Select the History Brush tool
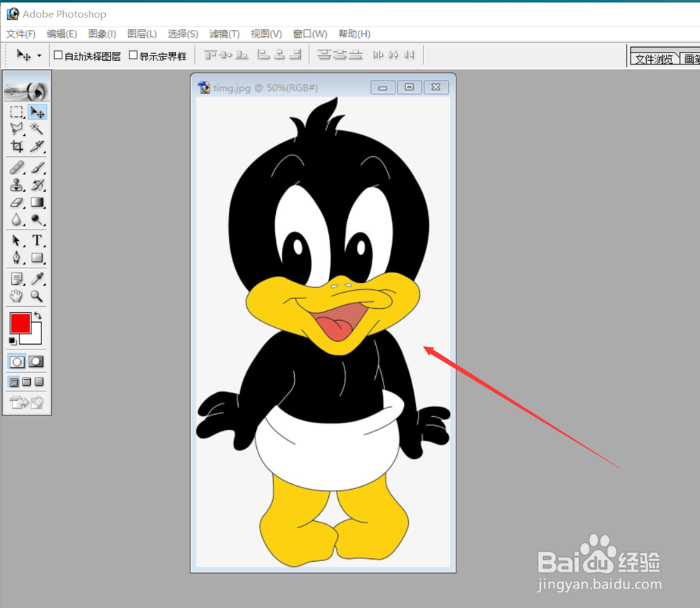Screen dimensions: 700x608 coord(37,185)
